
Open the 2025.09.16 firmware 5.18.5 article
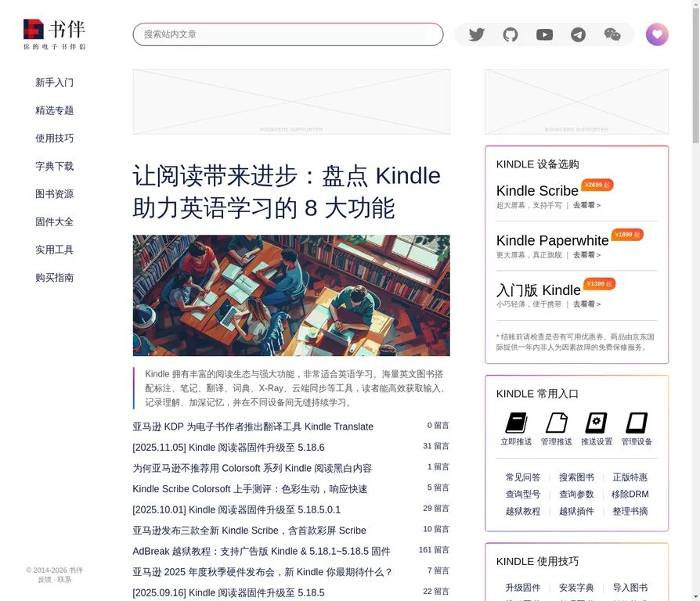coord(229,593)
